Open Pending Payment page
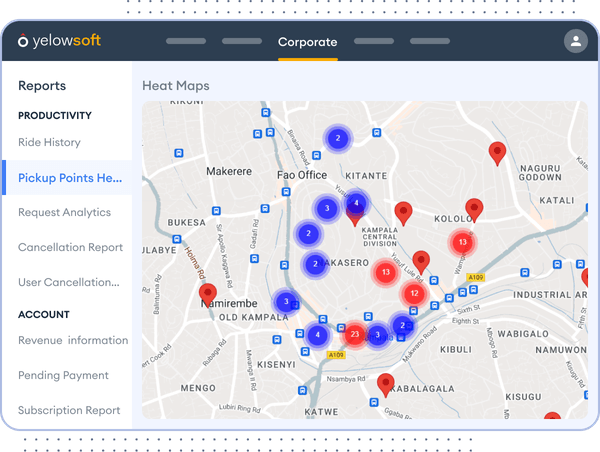Image resolution: width=600 pixels, height=452 pixels. coord(64,375)
